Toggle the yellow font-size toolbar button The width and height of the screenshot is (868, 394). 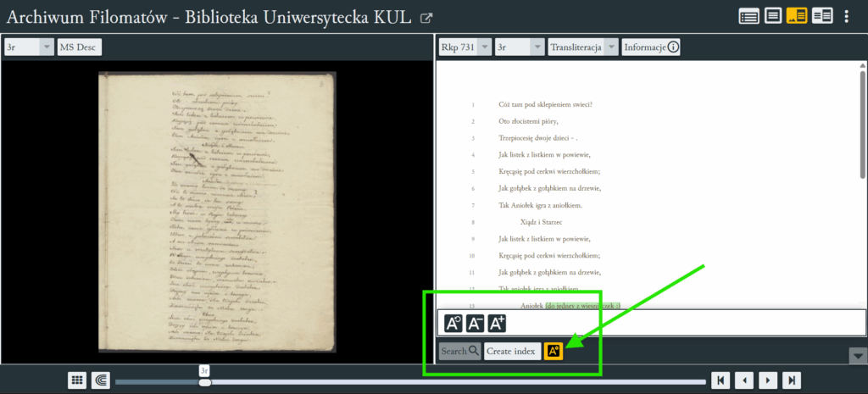click(x=554, y=351)
